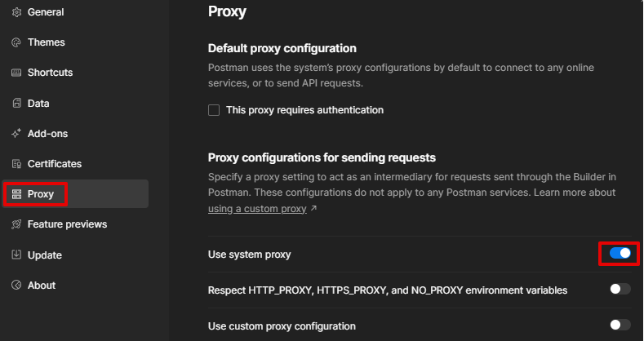Click the Certificates icon in sidebar
Image resolution: width=644 pixels, height=341 pixels.
pyautogui.click(x=16, y=164)
